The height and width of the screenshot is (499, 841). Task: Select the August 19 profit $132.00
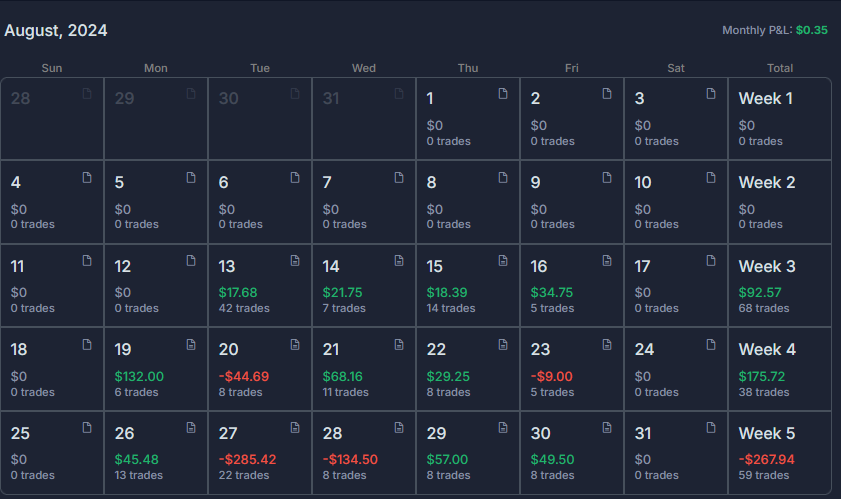tap(139, 377)
